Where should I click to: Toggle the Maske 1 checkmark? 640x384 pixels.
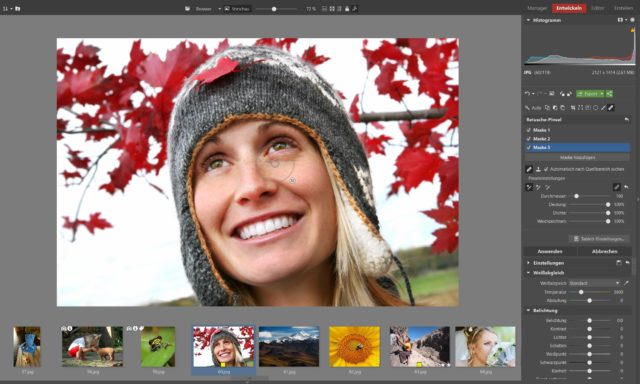click(529, 130)
